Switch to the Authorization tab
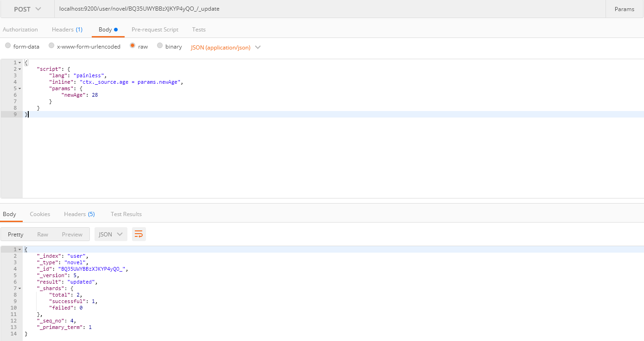The width and height of the screenshot is (644, 341). pyautogui.click(x=20, y=30)
